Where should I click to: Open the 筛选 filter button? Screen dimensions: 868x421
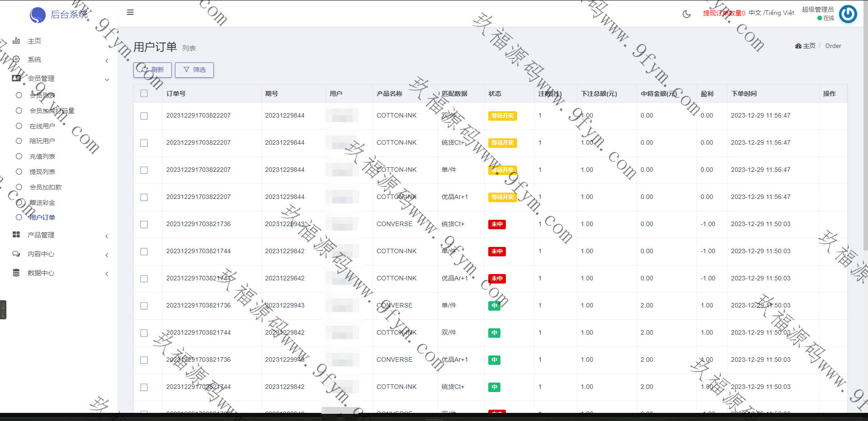194,70
